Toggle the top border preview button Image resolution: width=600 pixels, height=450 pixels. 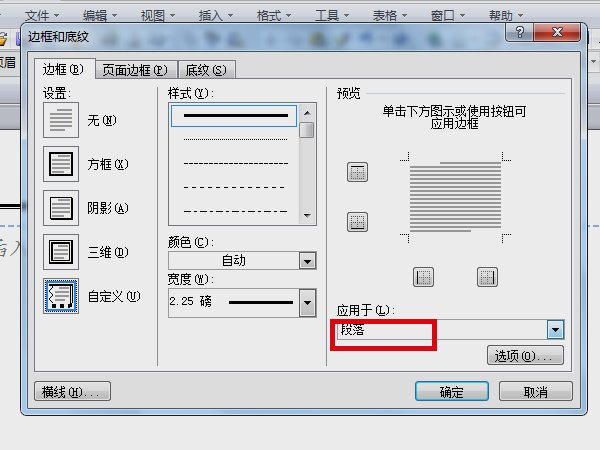click(x=357, y=172)
